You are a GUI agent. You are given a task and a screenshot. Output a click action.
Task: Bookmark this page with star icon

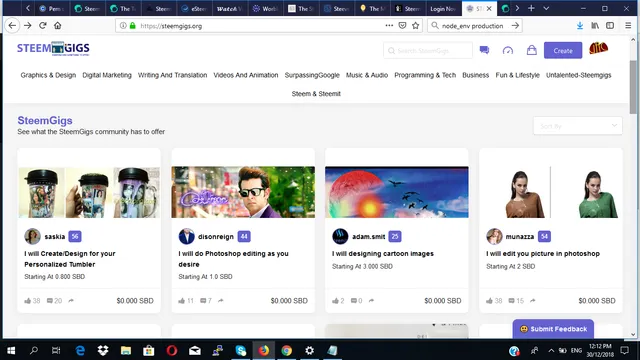click(416, 26)
